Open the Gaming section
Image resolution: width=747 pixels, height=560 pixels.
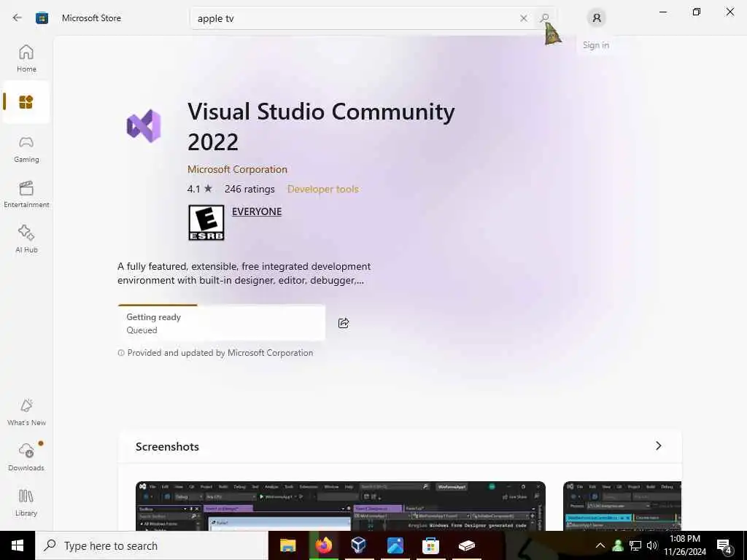pos(26,149)
